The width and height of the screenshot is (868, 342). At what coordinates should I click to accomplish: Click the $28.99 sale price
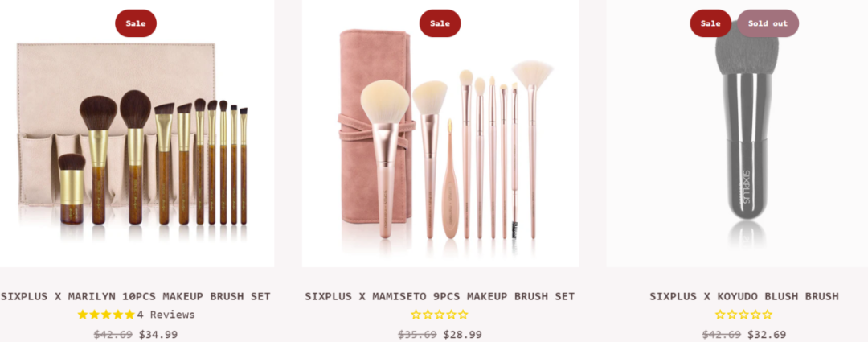(x=462, y=334)
